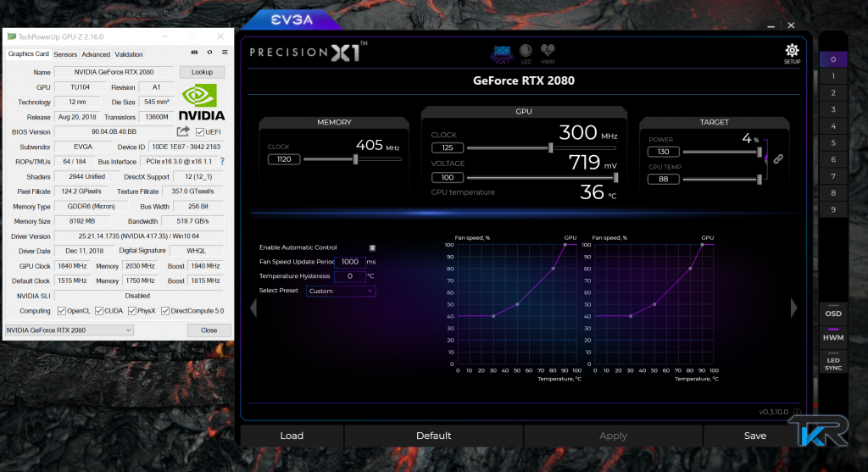This screenshot has height=472, width=868.
Task: Click the Temperature Hysteresis field
Action: 349,276
